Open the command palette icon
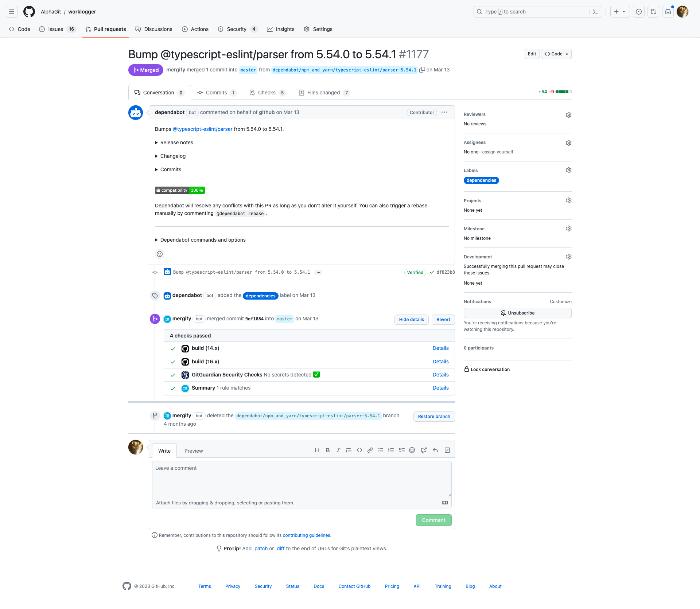 (595, 12)
